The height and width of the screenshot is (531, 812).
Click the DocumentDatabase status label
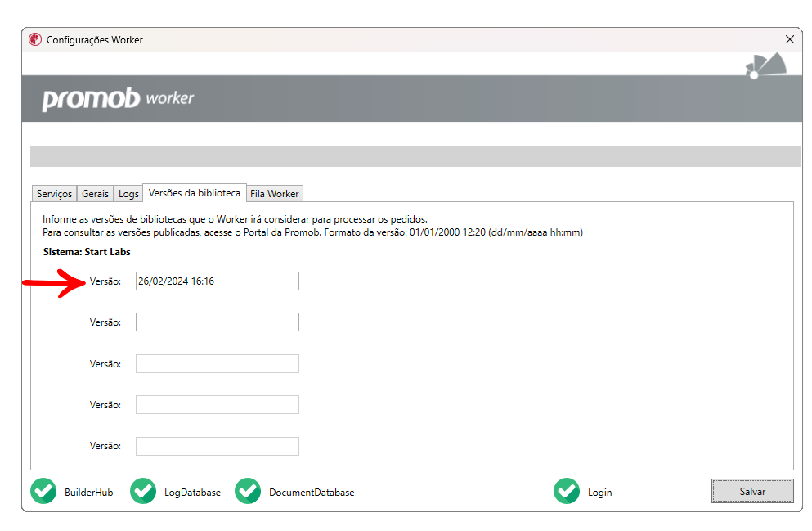312,493
